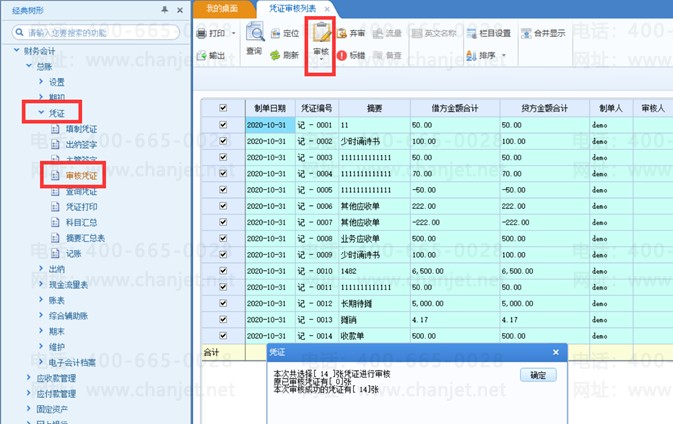The height and width of the screenshot is (424, 673).
Task: Toggle the checkbox for voucher 记-0014
Action: click(x=223, y=336)
